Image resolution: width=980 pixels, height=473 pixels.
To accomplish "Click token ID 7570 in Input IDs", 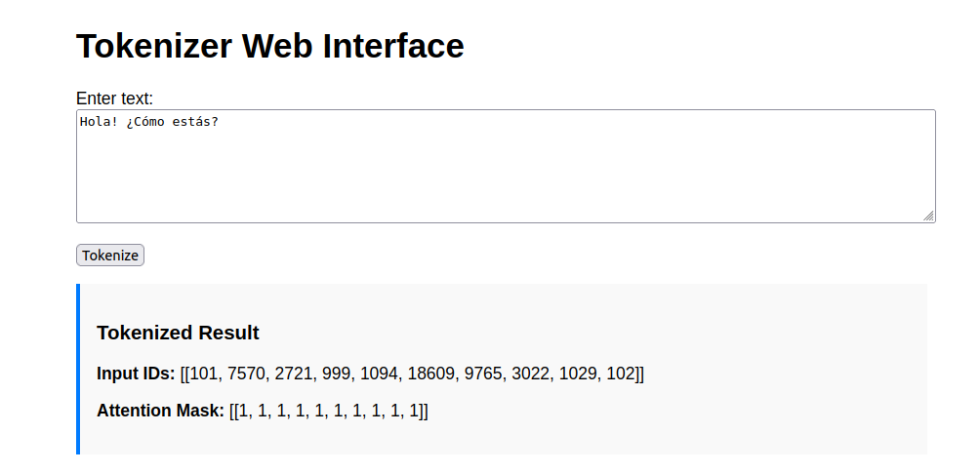I will point(246,374).
